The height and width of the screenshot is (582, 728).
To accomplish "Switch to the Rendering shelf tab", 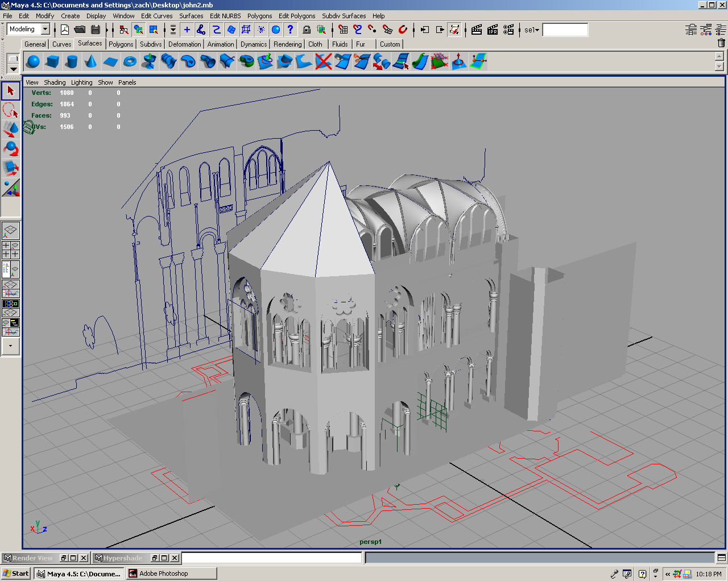I will (x=288, y=44).
